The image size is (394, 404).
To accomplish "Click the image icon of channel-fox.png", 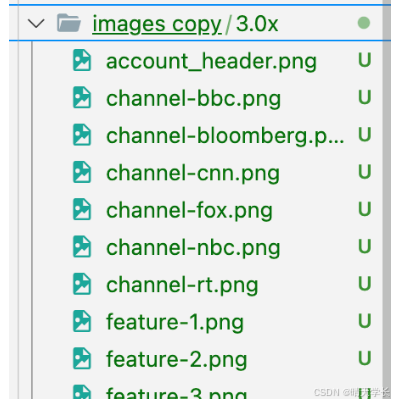I will point(82,210).
